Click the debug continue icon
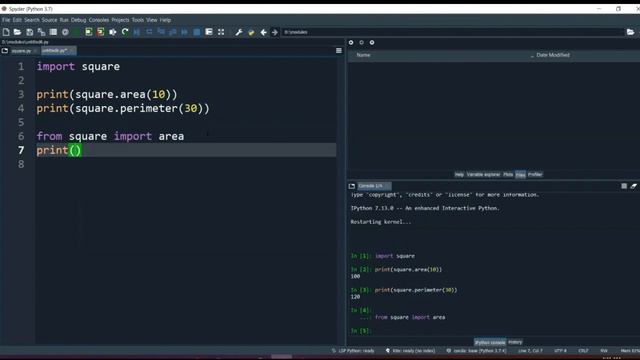The height and width of the screenshot is (360, 640). (x=184, y=32)
